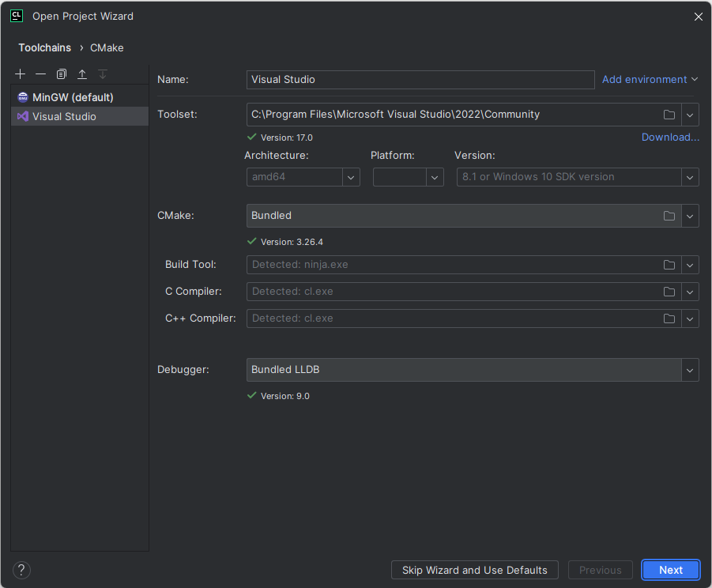This screenshot has width=712, height=588.
Task: Browse for a Toolset folder
Action: (669, 114)
